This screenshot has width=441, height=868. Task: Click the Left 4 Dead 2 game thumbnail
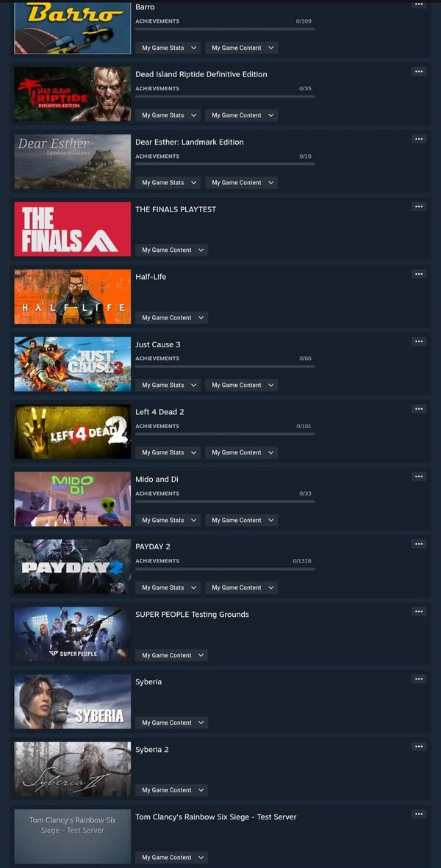click(73, 432)
